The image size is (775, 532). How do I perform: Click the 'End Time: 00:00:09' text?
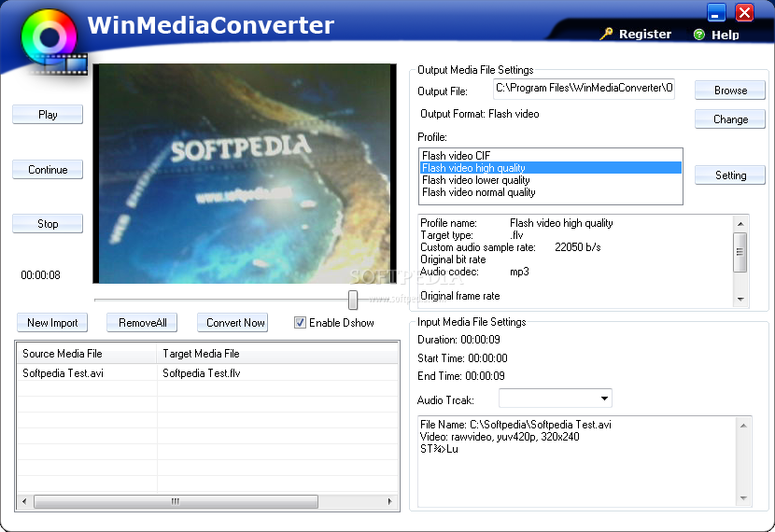(460, 376)
